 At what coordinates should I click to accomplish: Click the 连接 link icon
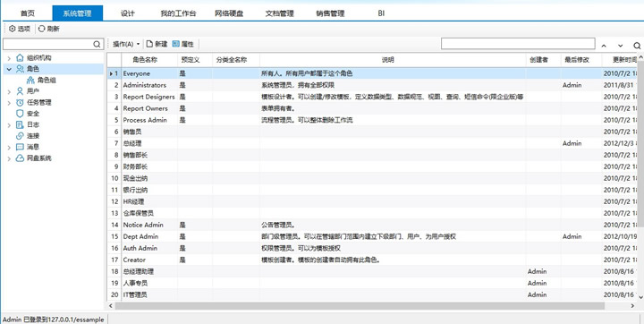[20, 136]
